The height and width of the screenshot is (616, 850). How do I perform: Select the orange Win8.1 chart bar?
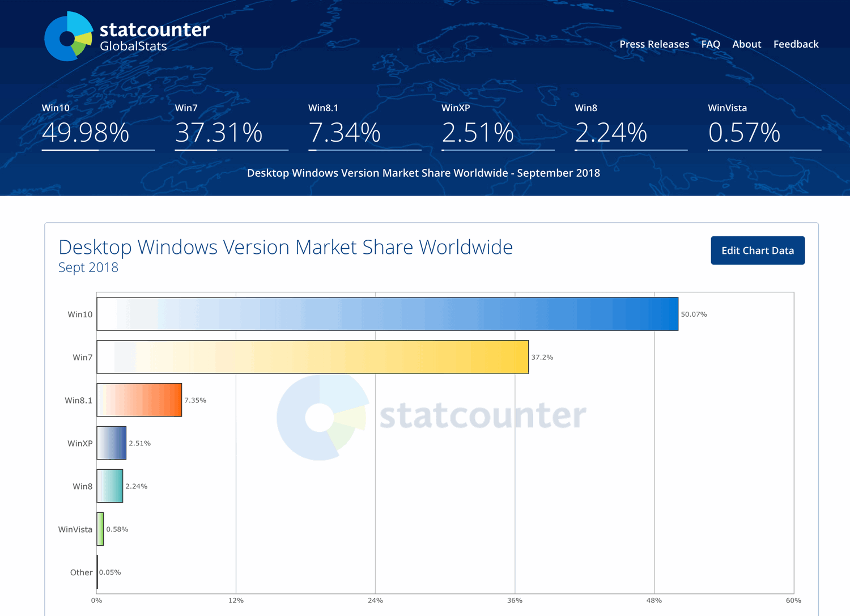pyautogui.click(x=139, y=400)
